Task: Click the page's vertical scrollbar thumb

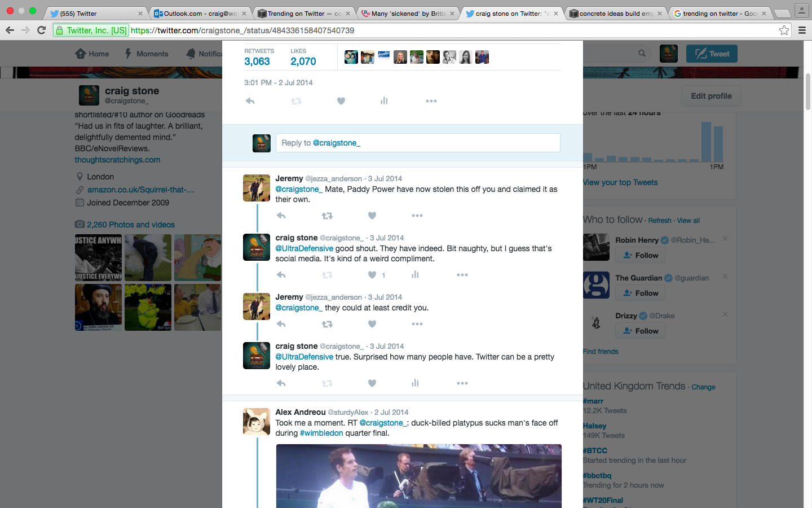Action: [x=807, y=90]
